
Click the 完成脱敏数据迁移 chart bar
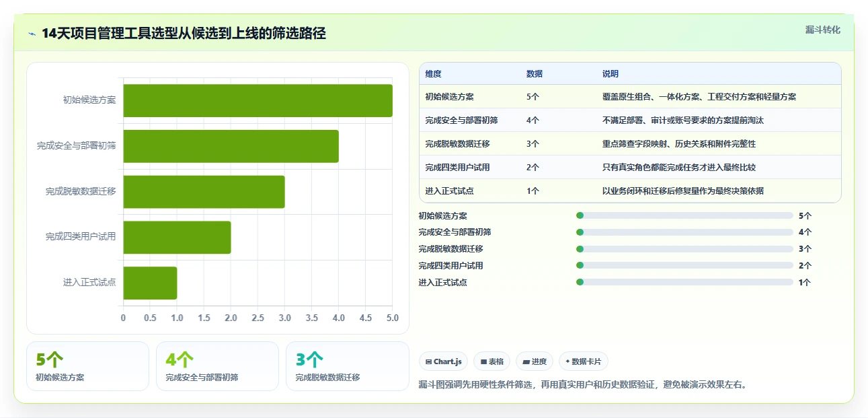point(204,192)
